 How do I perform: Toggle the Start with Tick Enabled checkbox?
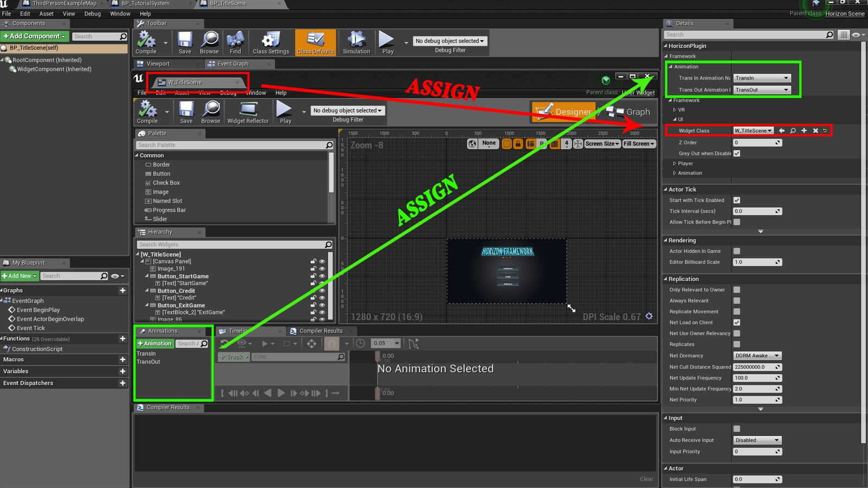click(736, 200)
